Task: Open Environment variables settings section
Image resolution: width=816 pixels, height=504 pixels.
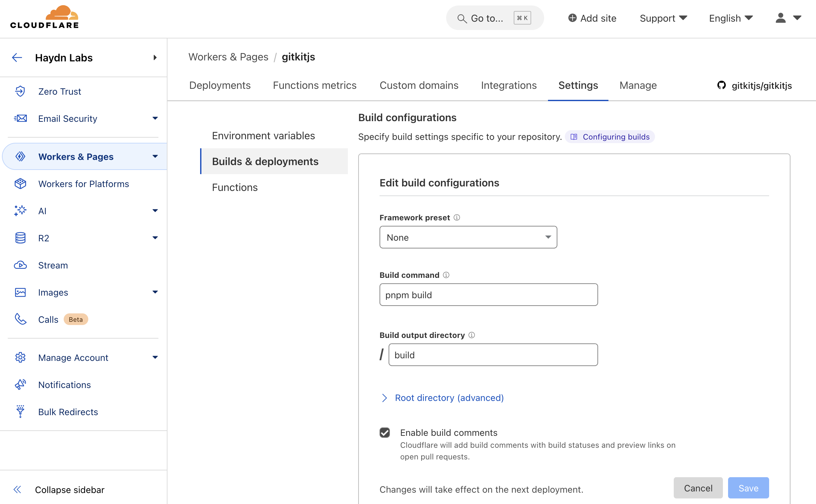Action: (263, 136)
